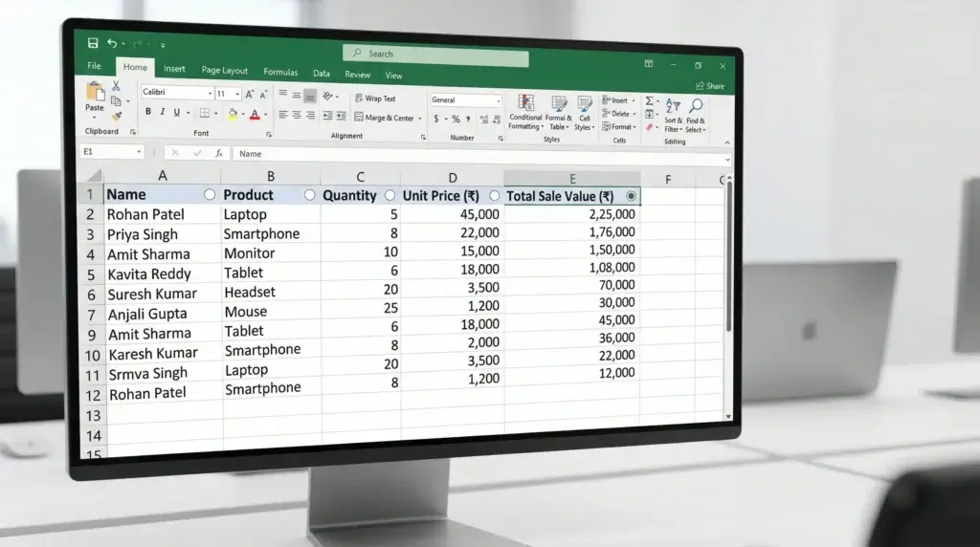Click the Cut scissors icon

coord(116,86)
